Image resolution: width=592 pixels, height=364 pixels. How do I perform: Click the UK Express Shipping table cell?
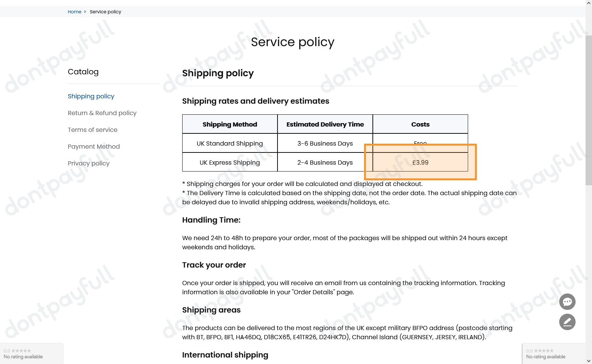point(230,162)
